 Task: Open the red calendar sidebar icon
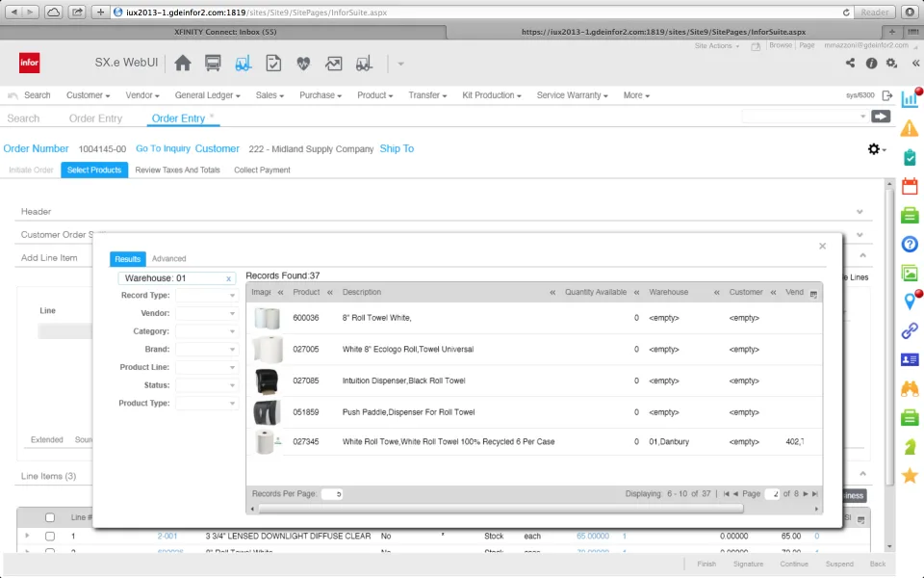(910, 186)
